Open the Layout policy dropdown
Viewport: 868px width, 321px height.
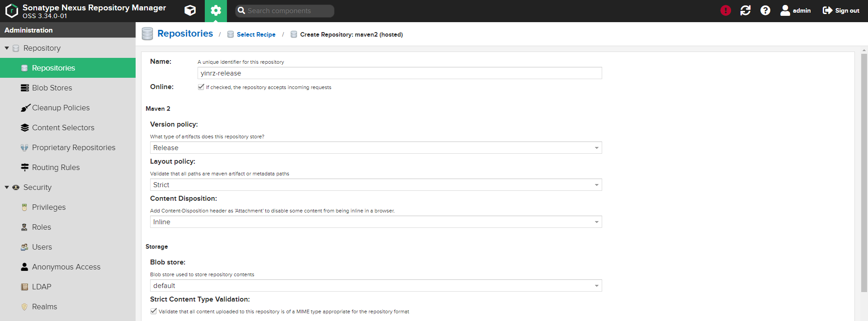[376, 185]
